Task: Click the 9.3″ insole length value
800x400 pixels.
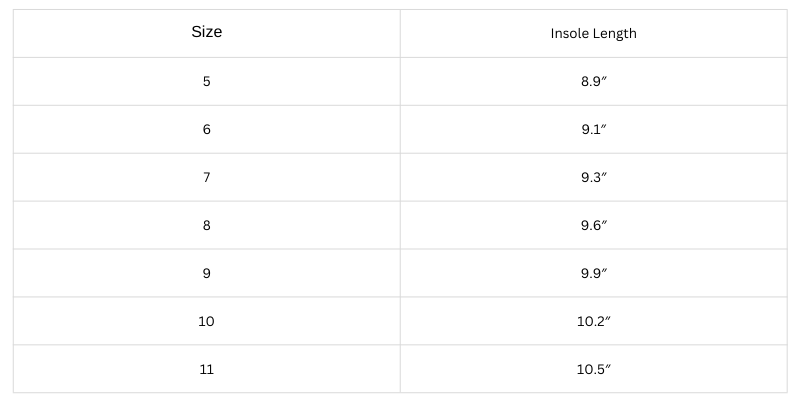Action: tap(594, 178)
